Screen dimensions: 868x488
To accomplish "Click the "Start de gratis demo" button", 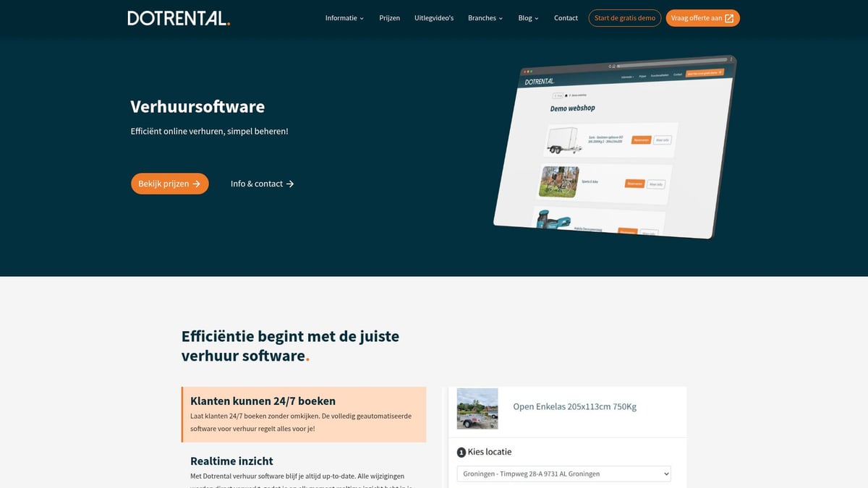I will tap(624, 17).
